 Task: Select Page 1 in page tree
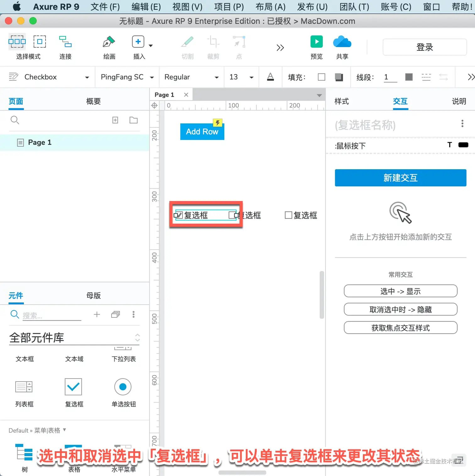75,143
